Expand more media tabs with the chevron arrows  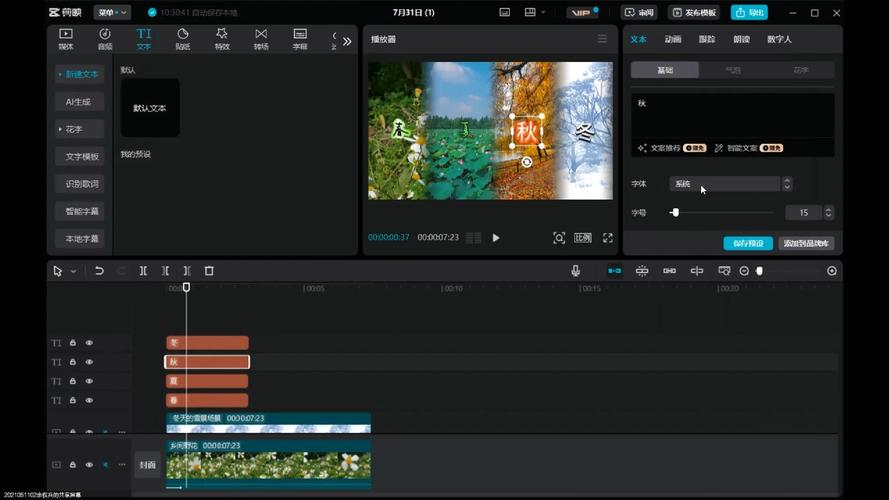pyautogui.click(x=347, y=41)
